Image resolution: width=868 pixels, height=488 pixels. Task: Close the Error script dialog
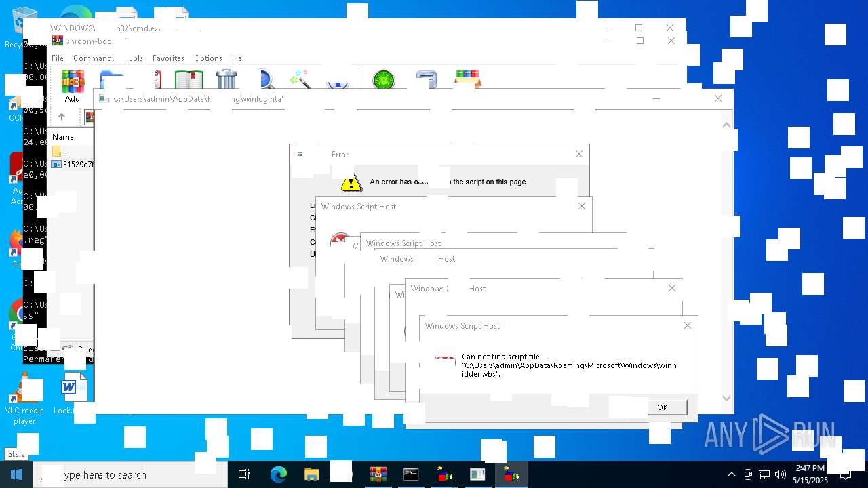579,154
